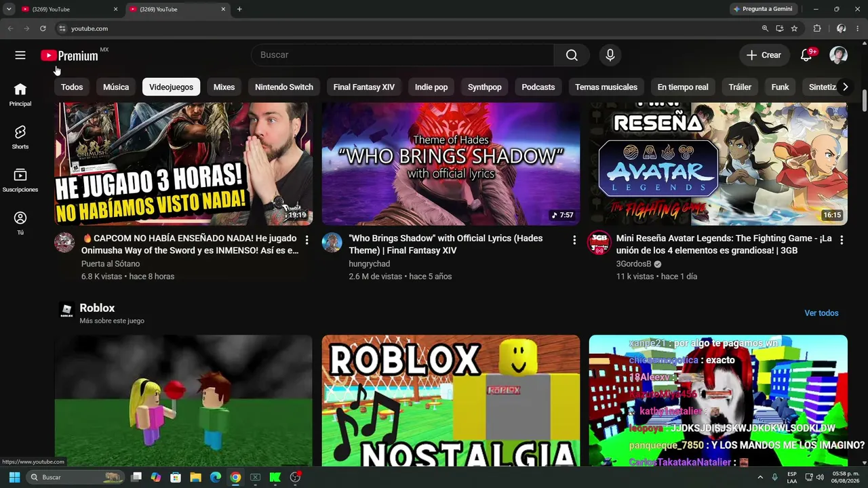Open options for the Avatar Legends video
This screenshot has width=868, height=488.
coord(842,240)
